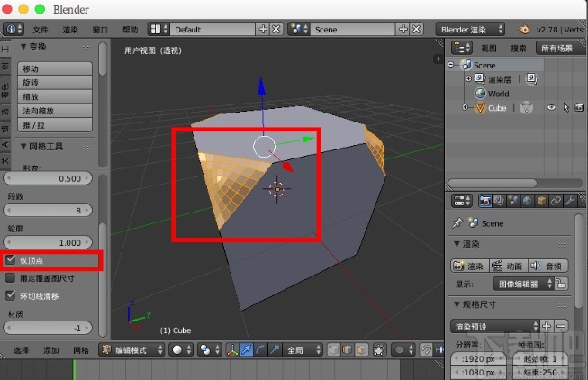Select the World globe icon in outliner
The image size is (588, 380).
pos(480,93)
